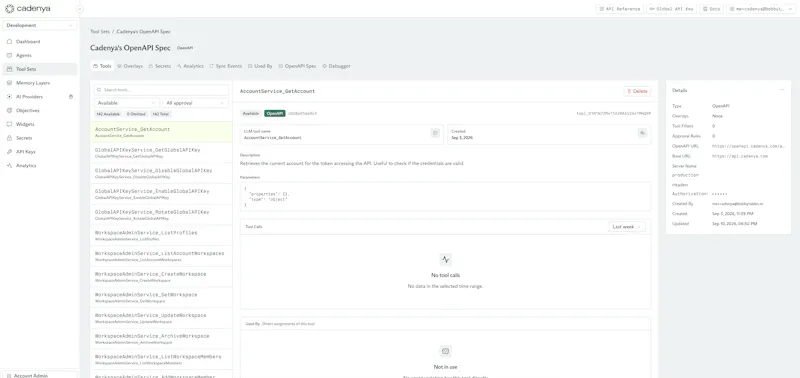800x378 pixels.
Task: Select AccountService_GetAccount in tool list
Action: [161, 132]
